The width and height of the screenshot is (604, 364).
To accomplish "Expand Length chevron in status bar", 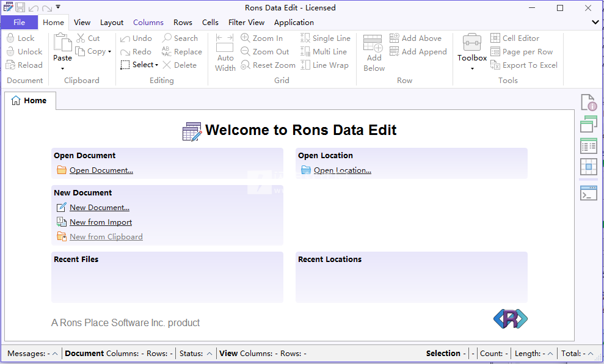I will click(550, 354).
